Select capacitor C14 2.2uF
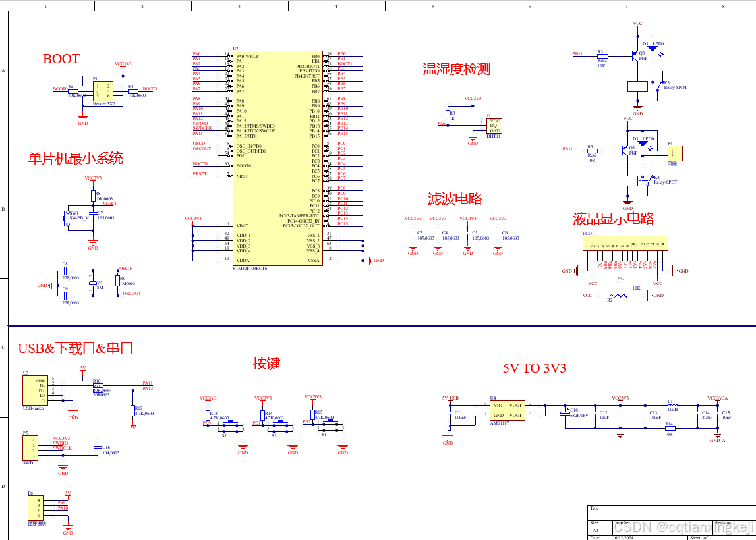Screen dimensions: 756x540 click(697, 414)
